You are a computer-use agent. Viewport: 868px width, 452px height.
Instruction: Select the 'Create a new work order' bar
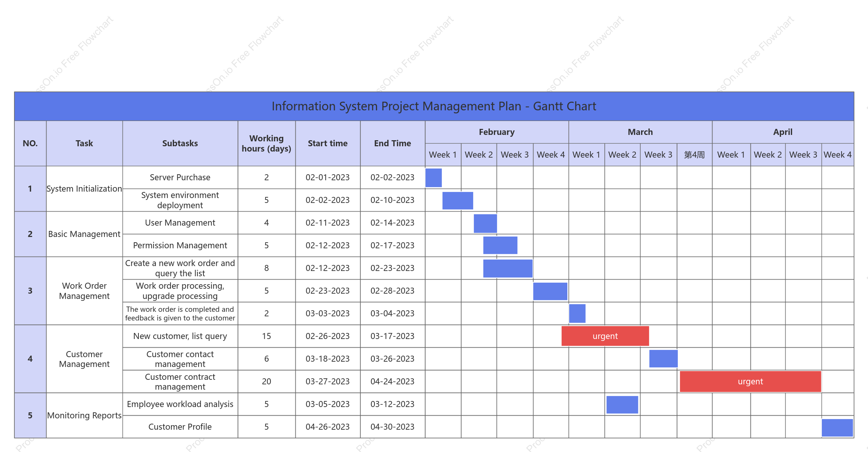tap(508, 268)
